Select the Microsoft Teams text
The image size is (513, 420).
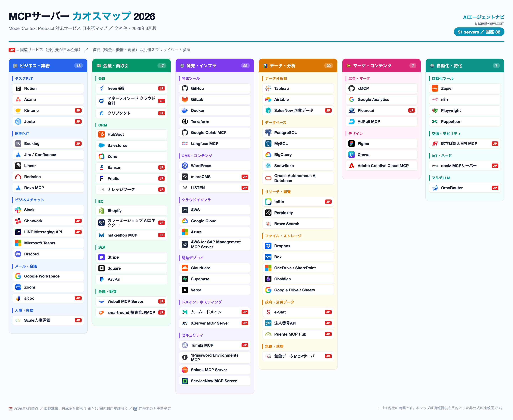coord(40,243)
